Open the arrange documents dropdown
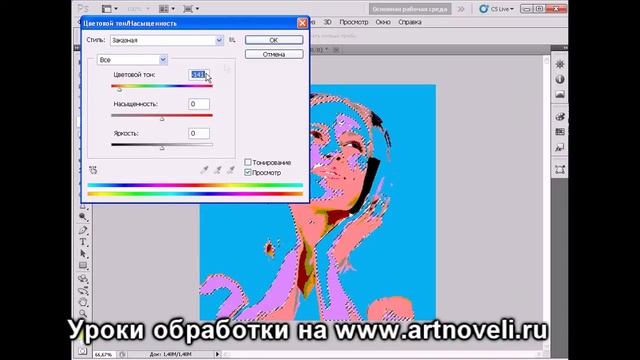The height and width of the screenshot is (360, 640). coord(167,9)
